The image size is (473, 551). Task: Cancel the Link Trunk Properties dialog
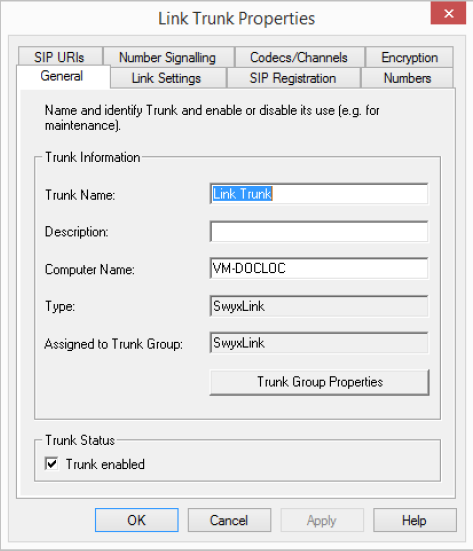(x=229, y=520)
